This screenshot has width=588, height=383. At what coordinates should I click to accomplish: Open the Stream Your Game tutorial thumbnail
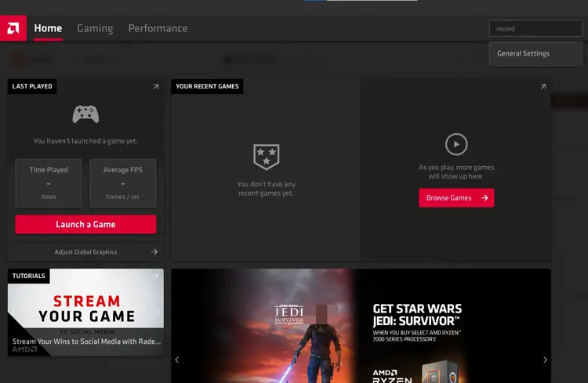coord(85,312)
